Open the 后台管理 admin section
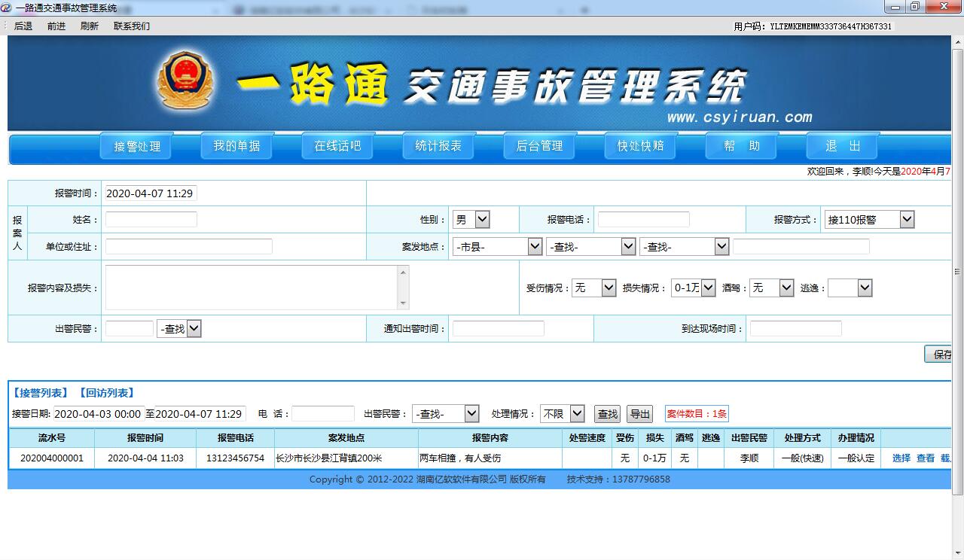Image resolution: width=964 pixels, height=560 pixels. pos(538,146)
